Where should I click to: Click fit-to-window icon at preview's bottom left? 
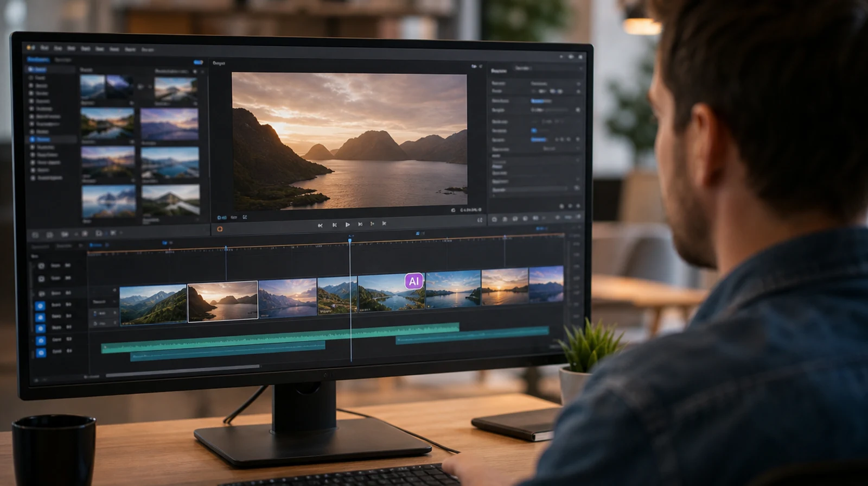coord(245,217)
